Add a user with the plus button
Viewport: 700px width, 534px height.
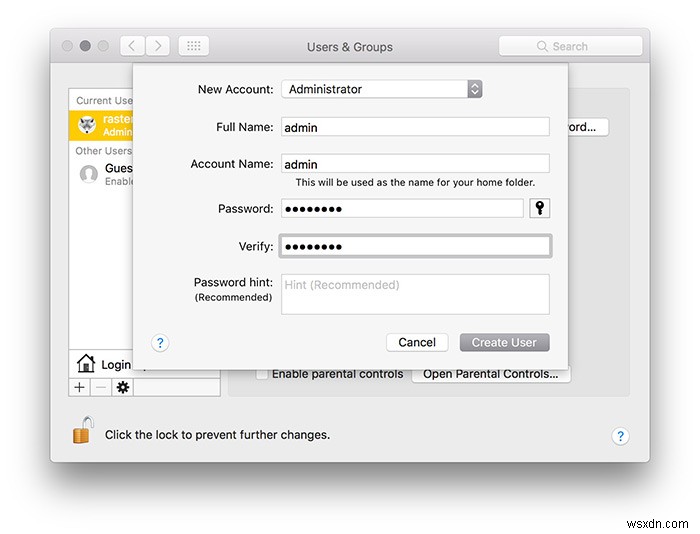79,387
